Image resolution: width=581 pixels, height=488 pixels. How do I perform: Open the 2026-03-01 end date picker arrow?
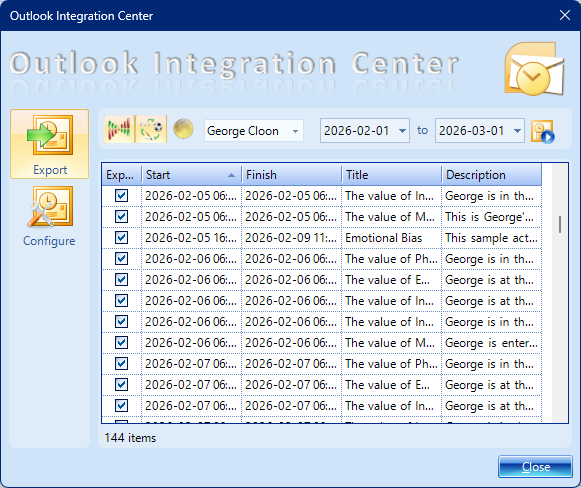coord(517,130)
